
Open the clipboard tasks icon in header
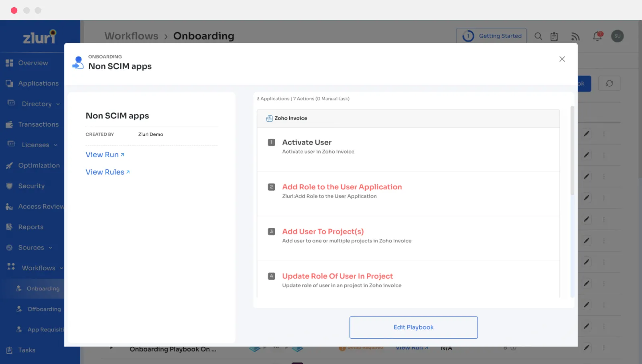[x=554, y=37]
